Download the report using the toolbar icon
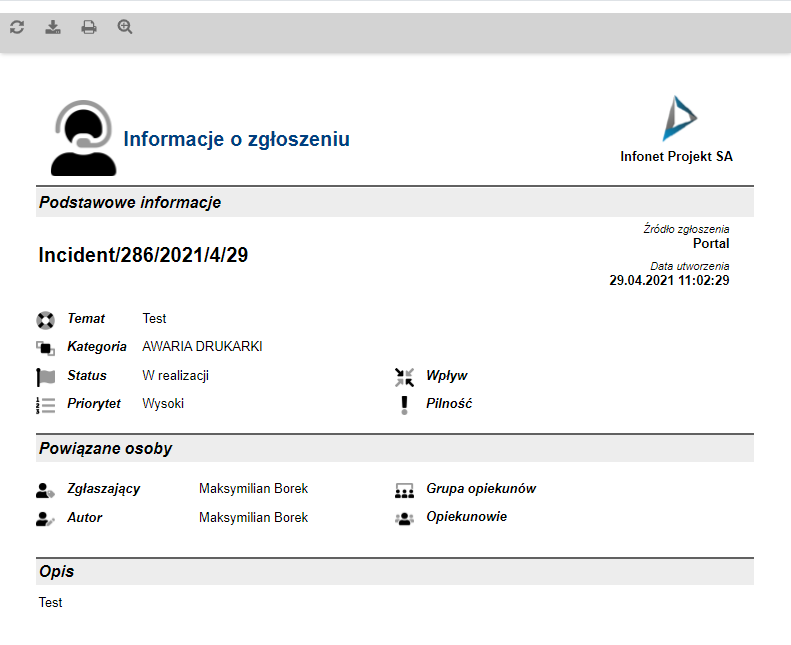 coord(53,27)
